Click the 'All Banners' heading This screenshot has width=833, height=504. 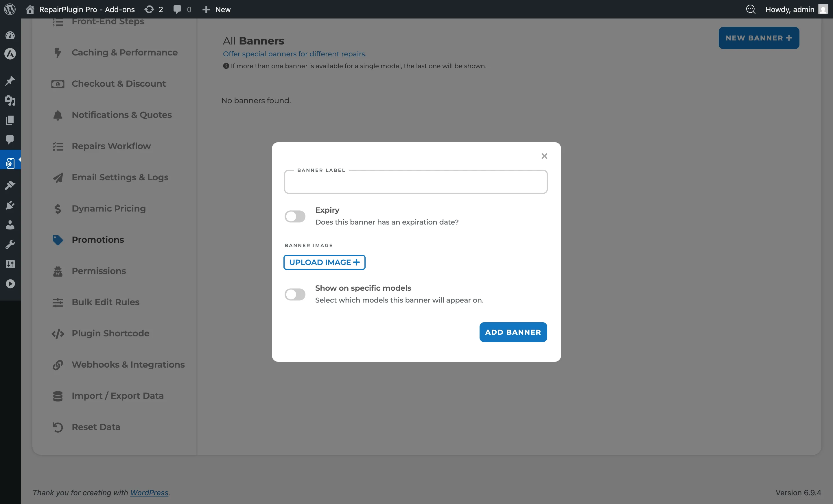[253, 41]
